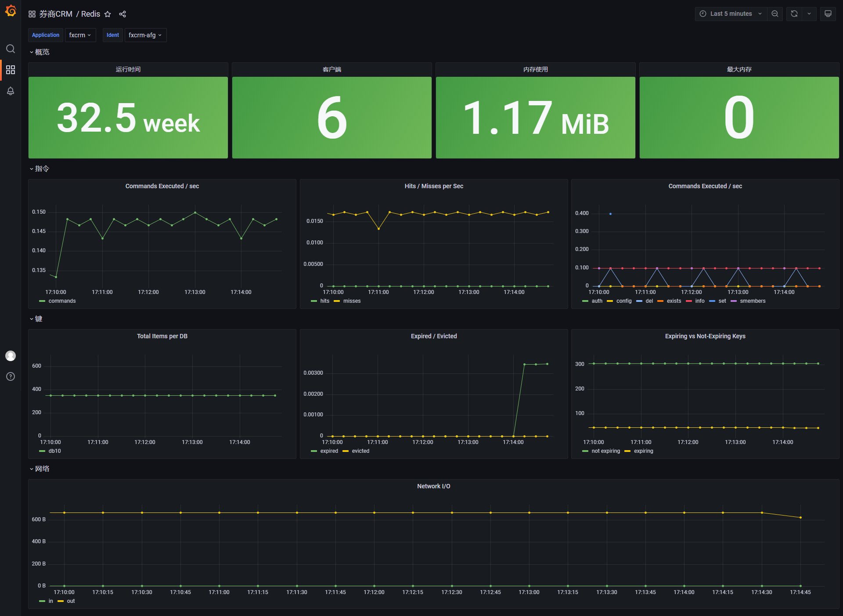Click the zoom out time range icon

[x=775, y=14]
